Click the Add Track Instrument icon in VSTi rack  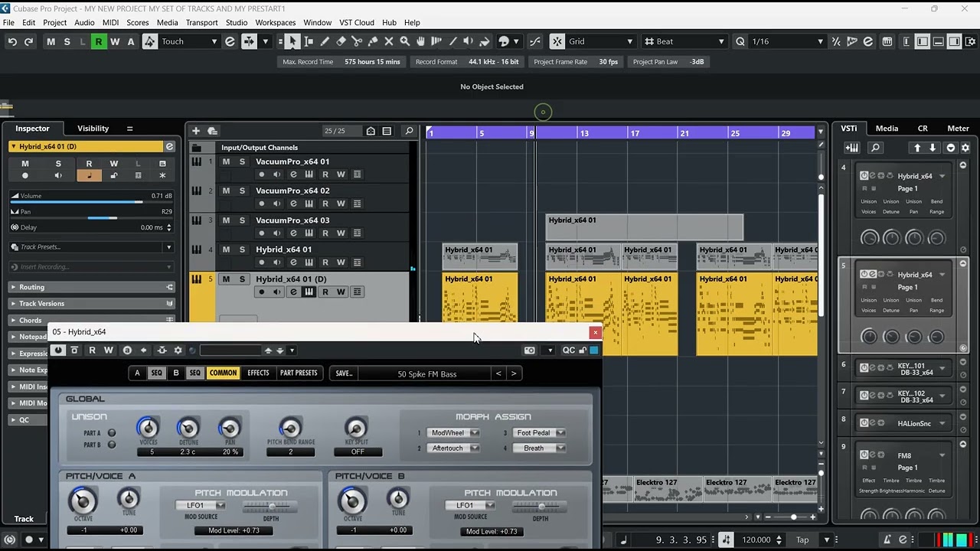tap(852, 148)
